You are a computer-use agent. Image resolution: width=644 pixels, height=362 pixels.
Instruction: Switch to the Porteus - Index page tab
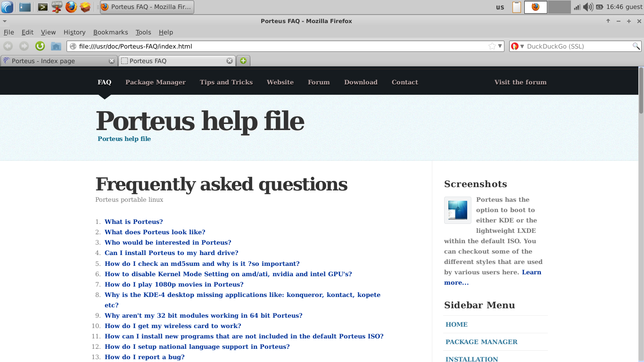pyautogui.click(x=59, y=61)
